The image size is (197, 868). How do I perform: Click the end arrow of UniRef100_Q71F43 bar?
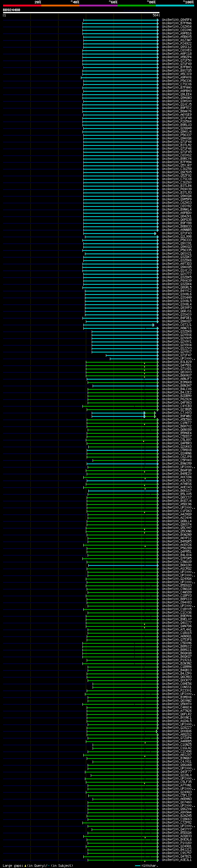(x=155, y=233)
